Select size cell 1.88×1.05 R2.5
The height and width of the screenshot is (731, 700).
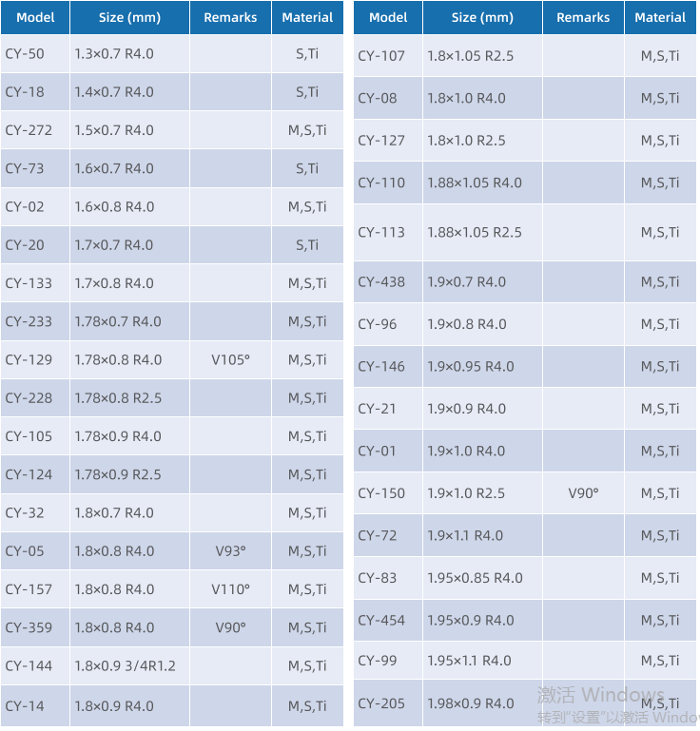[x=474, y=232]
